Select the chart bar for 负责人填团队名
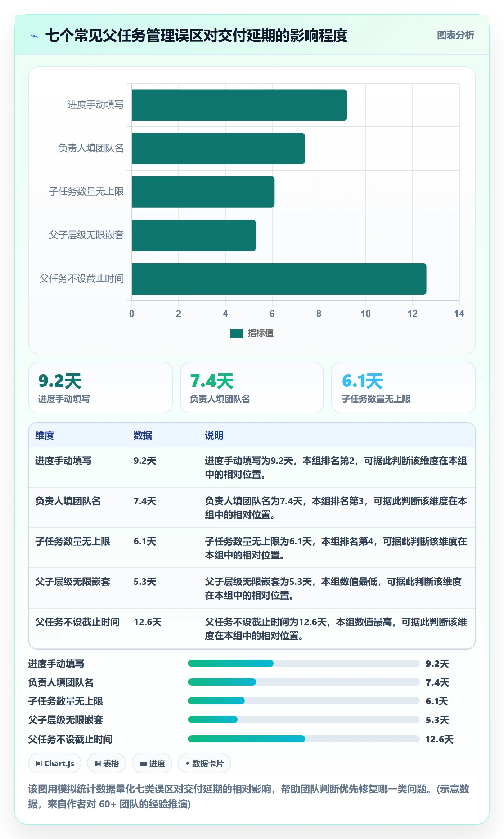This screenshot has height=839, width=504. 218,148
